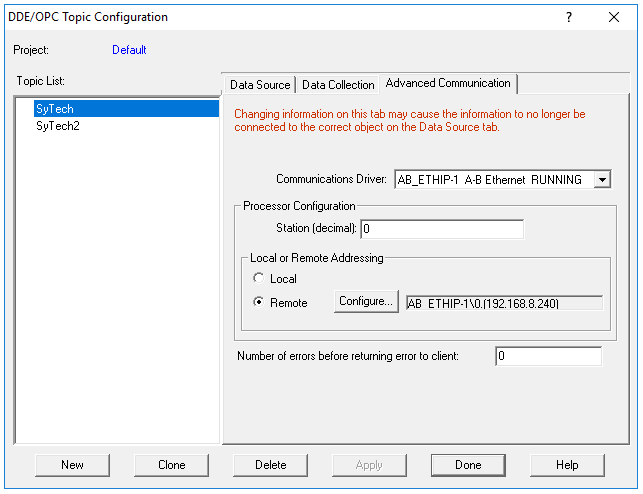Click the red warning text about changes
Viewport: 643px width, 494px height.
[x=410, y=121]
